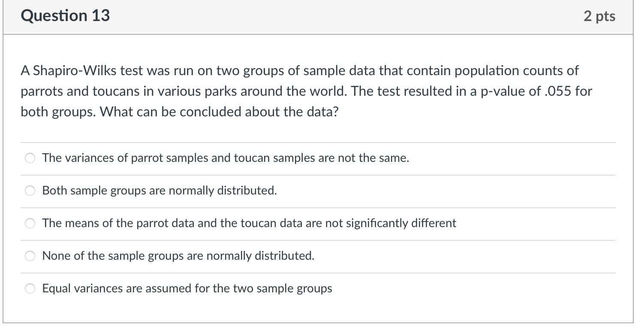
Task: Choose radio for both groups normally distributed
Action: point(30,191)
